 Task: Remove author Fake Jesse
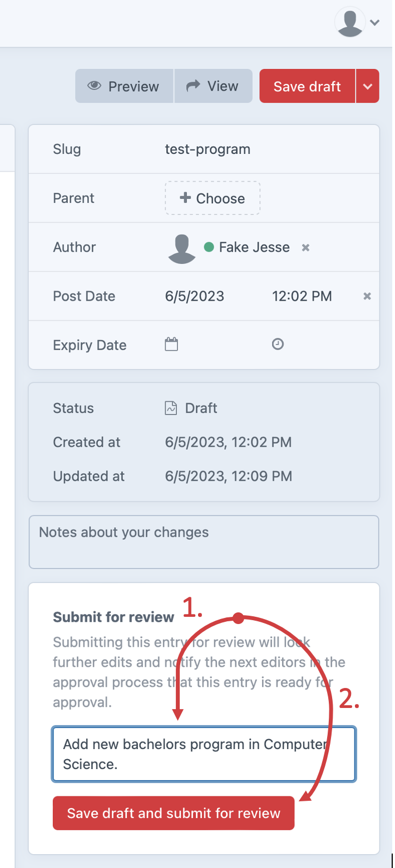tap(305, 248)
